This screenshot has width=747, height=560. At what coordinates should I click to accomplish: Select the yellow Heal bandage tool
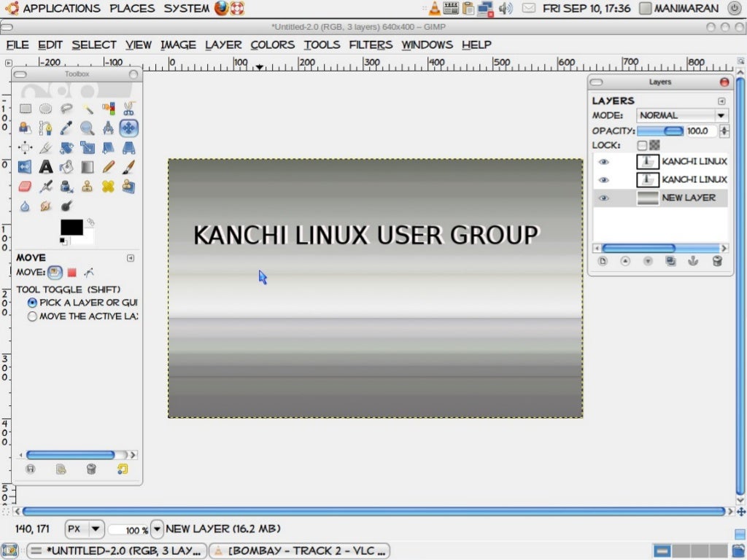coord(108,186)
